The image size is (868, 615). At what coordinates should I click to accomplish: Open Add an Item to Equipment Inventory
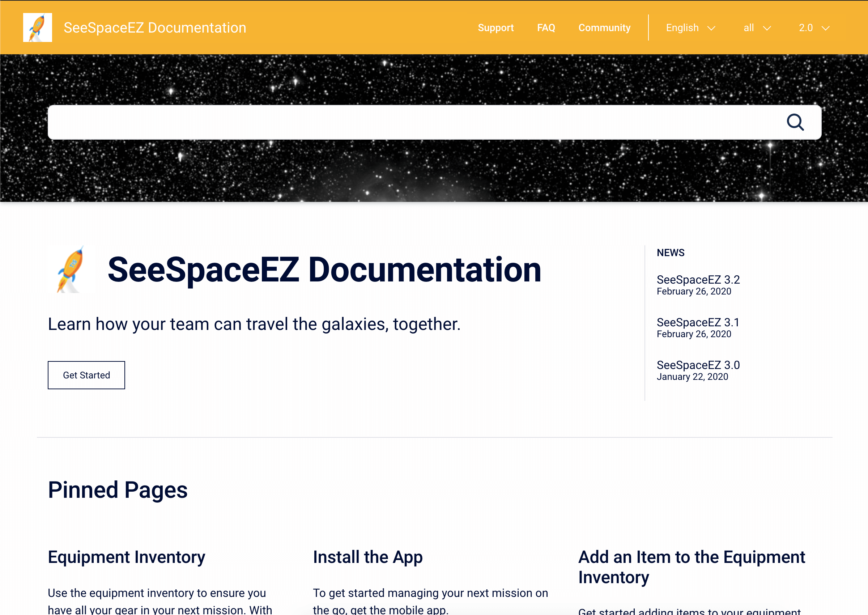click(x=691, y=567)
